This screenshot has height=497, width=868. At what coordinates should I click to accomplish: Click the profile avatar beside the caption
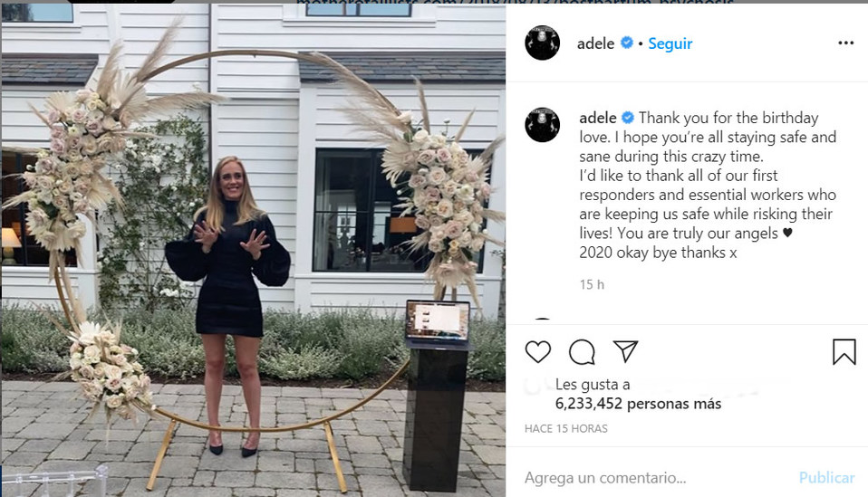click(542, 124)
